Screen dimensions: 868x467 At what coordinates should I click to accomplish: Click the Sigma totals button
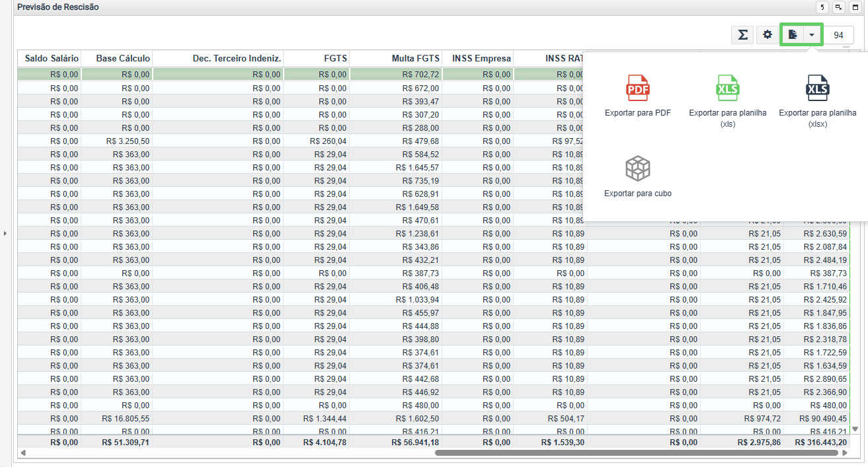coord(742,35)
